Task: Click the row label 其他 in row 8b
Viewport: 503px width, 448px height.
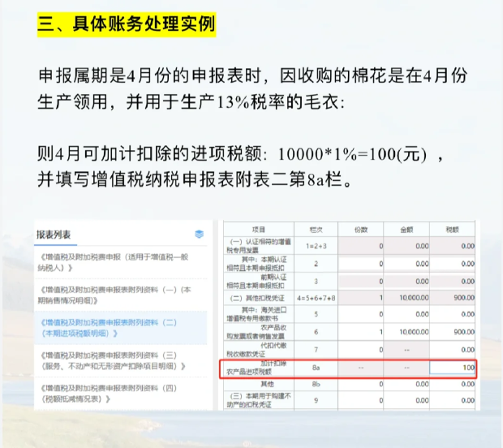Action: [267, 384]
